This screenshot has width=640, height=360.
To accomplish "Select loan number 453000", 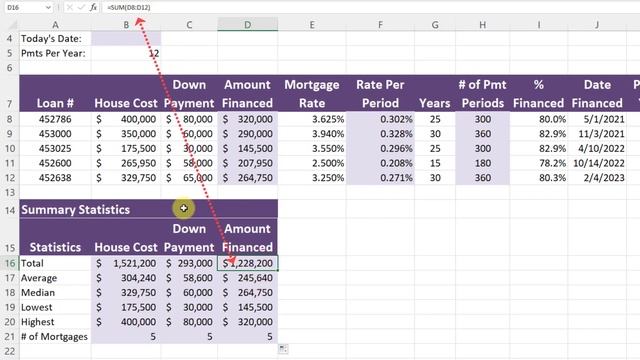I will pos(55,134).
